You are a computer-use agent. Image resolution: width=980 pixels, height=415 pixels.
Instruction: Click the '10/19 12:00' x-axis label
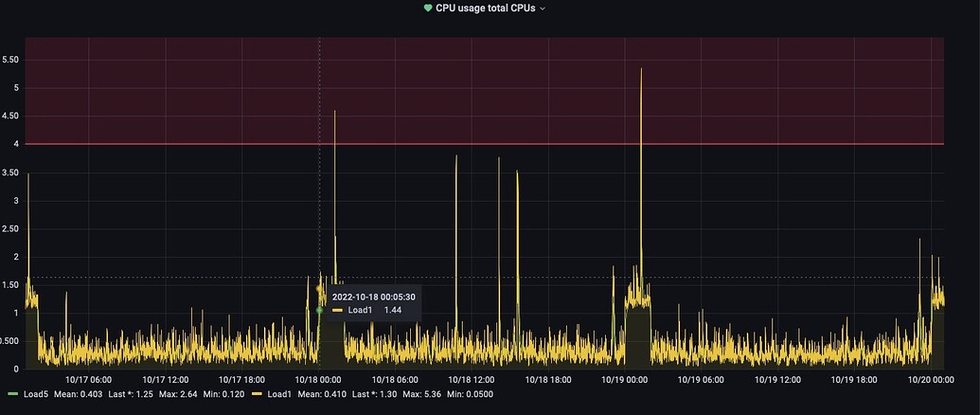777,379
